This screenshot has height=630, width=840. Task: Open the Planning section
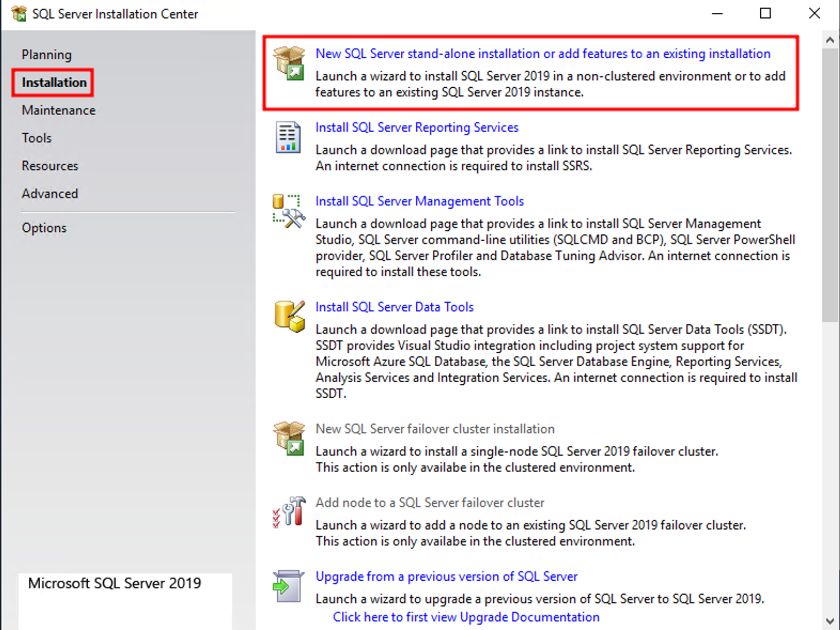(x=47, y=55)
